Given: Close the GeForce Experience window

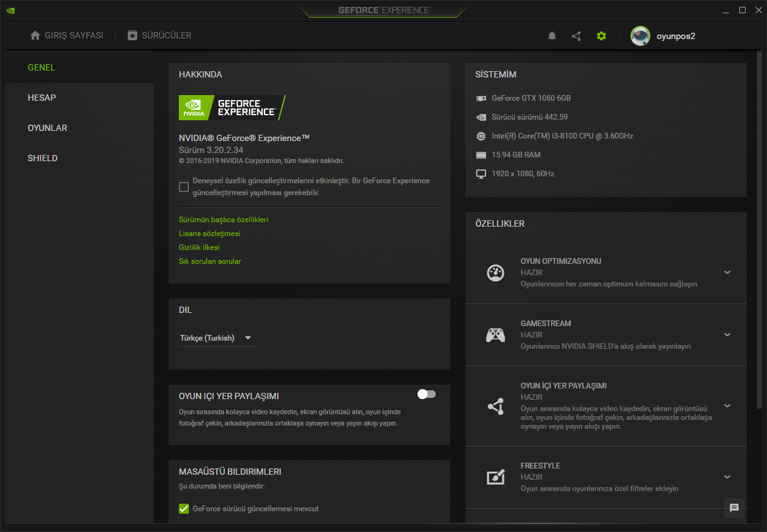Looking at the screenshot, I should pos(758,10).
